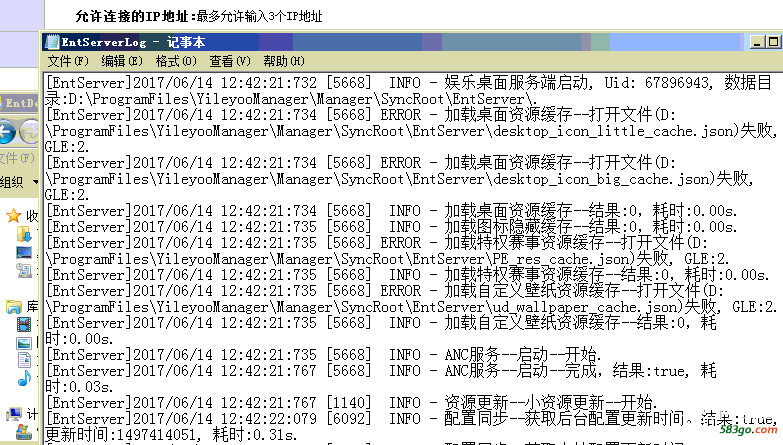783x445 pixels.
Task: Click the text '最多允许输入3个IP地址'
Action: (x=259, y=16)
